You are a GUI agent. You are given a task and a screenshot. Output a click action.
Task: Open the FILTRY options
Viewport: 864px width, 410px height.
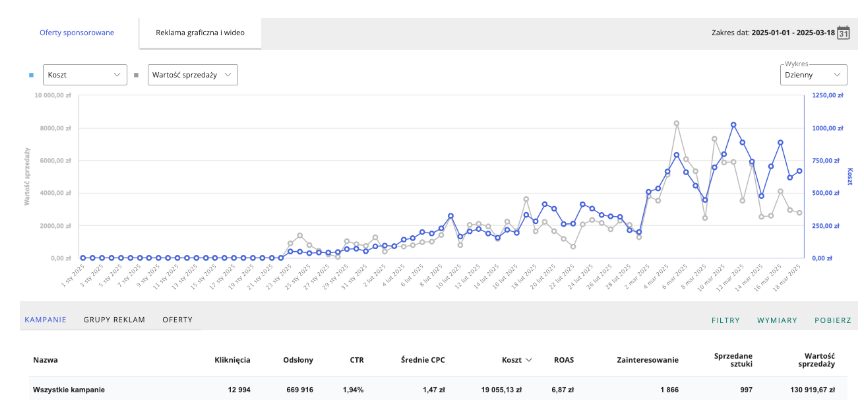point(725,320)
